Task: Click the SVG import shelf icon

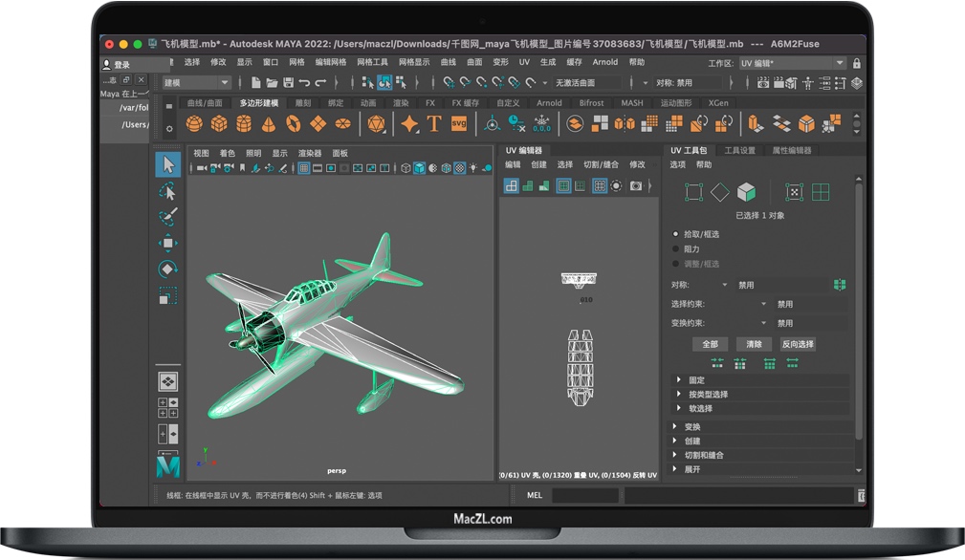Action: pos(459,123)
